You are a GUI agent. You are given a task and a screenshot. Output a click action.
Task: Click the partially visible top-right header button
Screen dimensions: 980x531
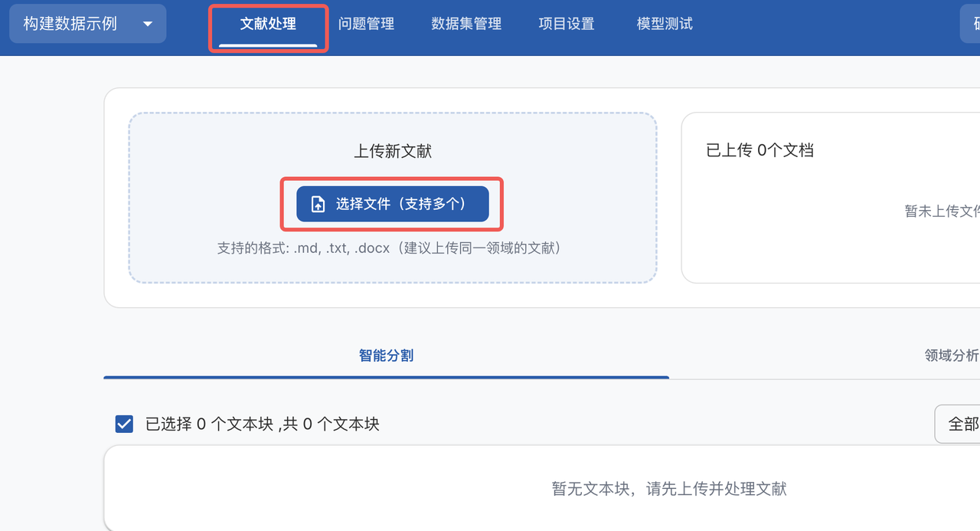971,24
